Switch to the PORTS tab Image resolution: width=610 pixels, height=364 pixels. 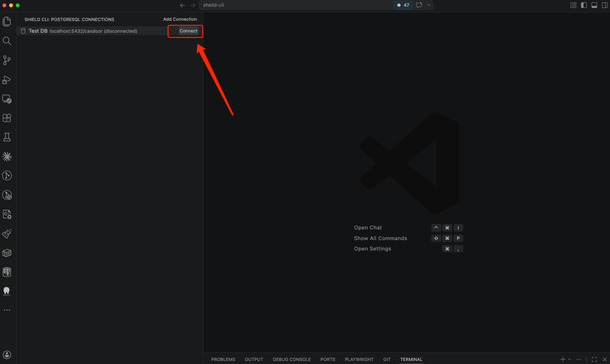328,359
